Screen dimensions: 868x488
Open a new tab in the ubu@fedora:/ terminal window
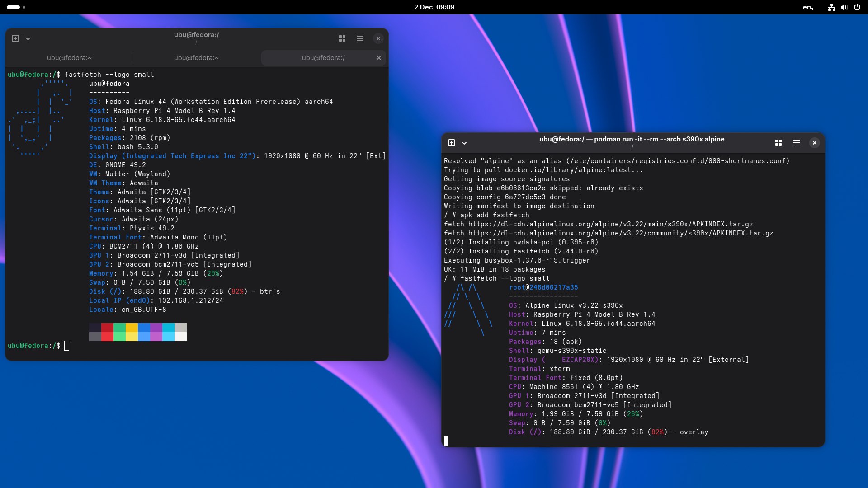pyautogui.click(x=15, y=38)
